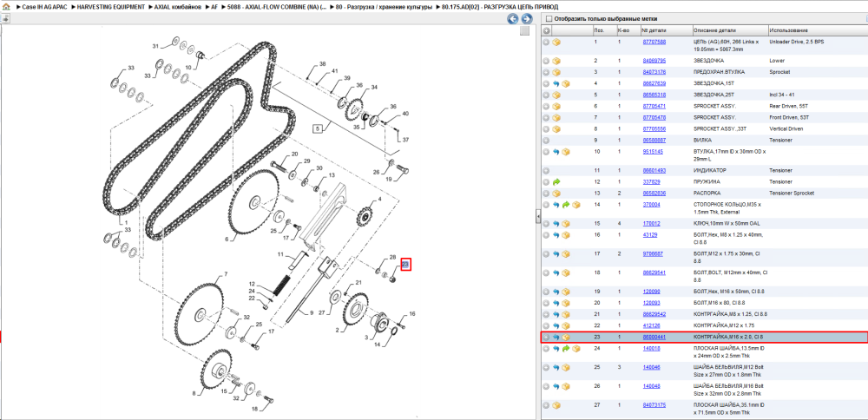Select 'Vertical Driven' usage cell
The width and height of the screenshot is (868, 420).
pos(786,128)
